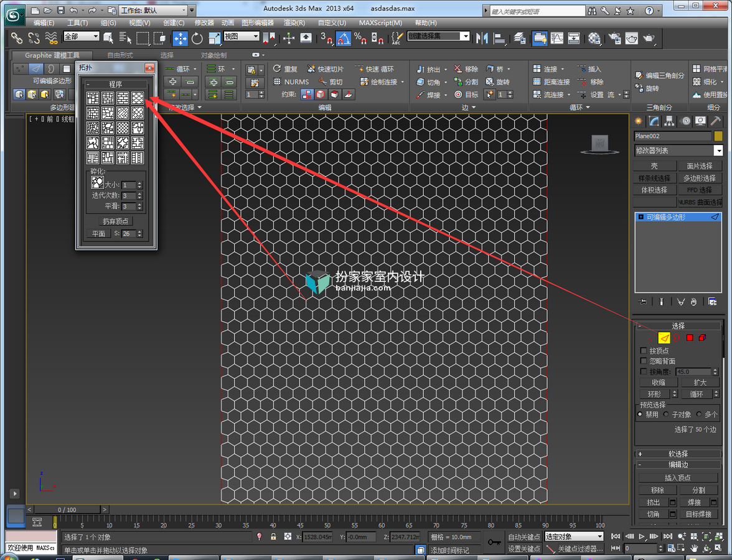The image size is (732, 560).
Task: Click the 收缩 shrink selection button
Action: tap(659, 382)
